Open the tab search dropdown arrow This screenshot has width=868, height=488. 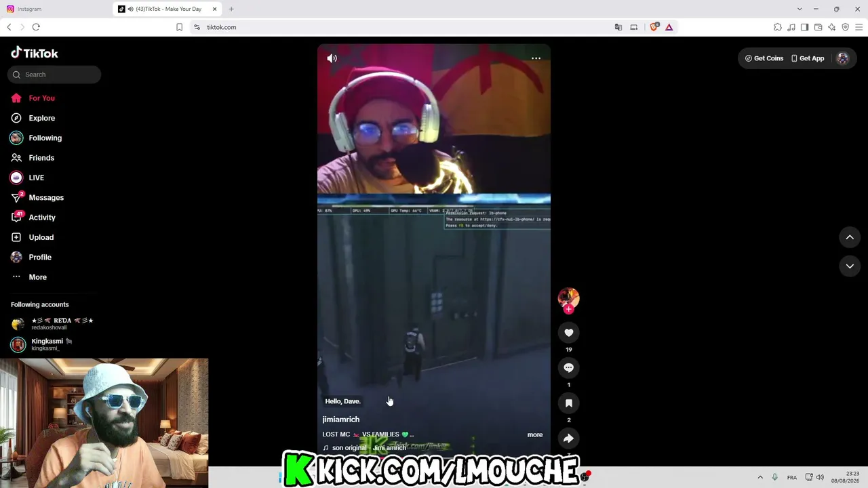800,9
